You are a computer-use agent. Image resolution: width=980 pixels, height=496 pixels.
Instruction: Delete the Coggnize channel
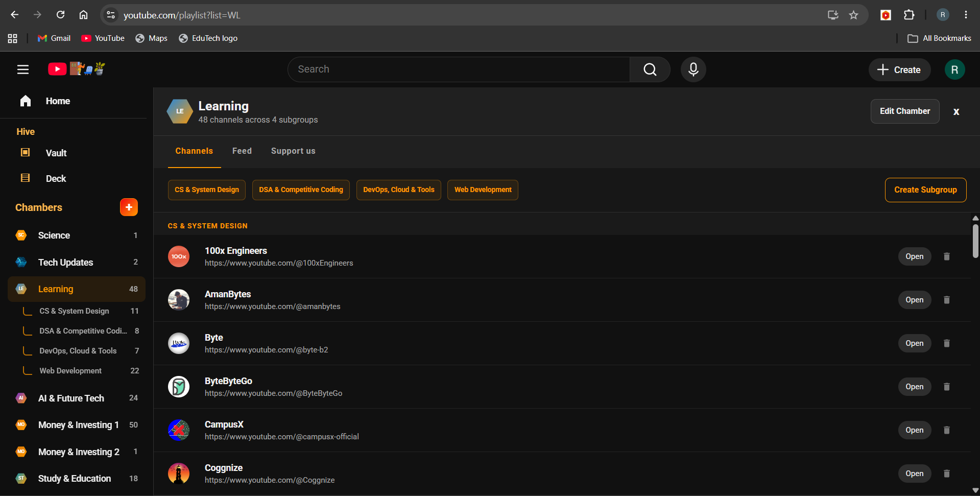946,474
